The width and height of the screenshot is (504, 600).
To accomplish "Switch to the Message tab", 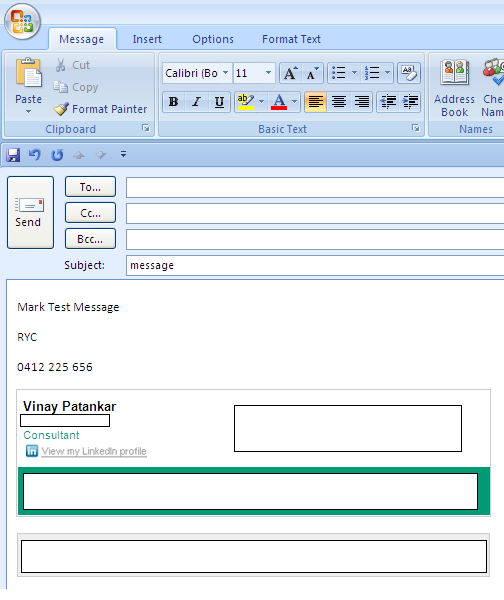I will 82,39.
